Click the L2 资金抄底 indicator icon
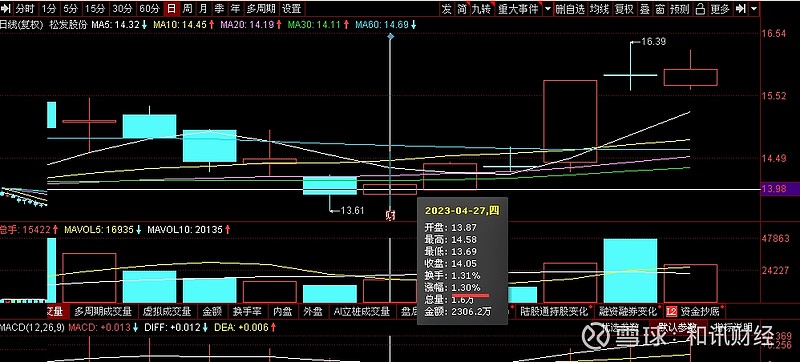 [671, 311]
